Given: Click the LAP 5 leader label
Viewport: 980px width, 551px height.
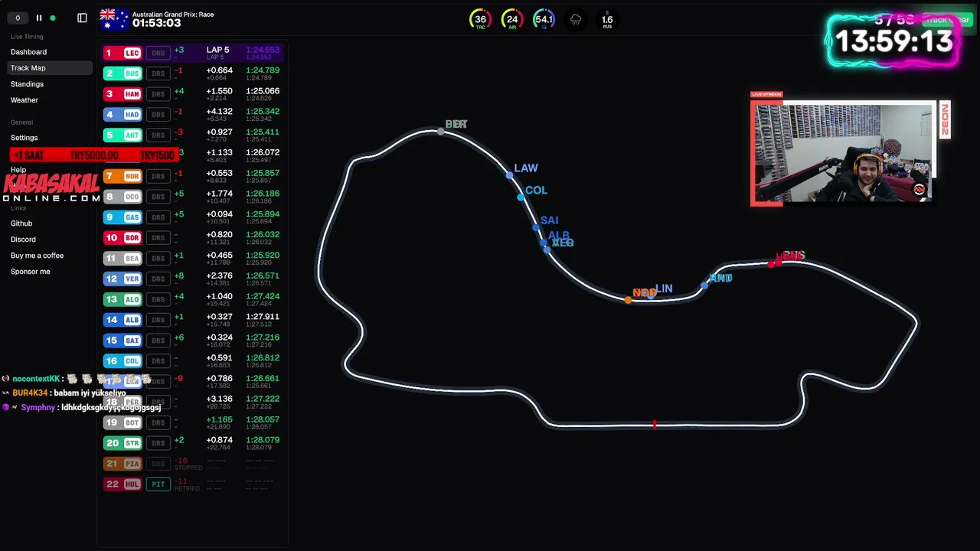Looking at the screenshot, I should point(217,50).
